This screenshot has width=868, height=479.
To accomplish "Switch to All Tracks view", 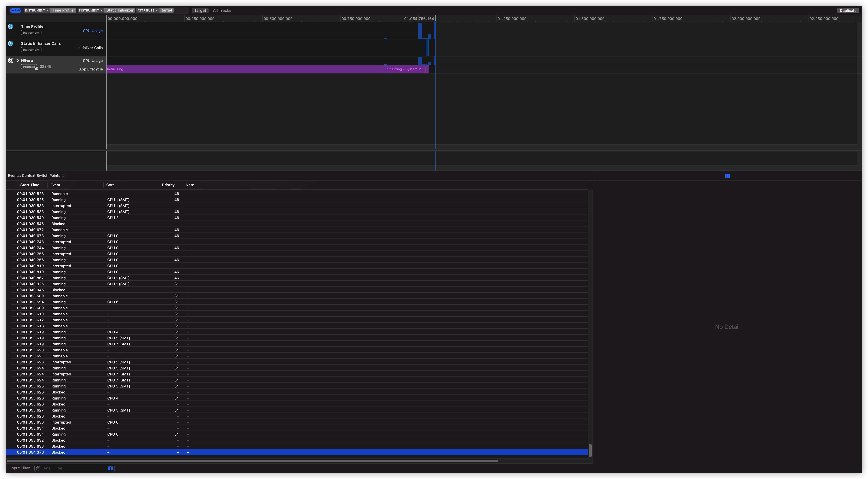I will pyautogui.click(x=222, y=10).
